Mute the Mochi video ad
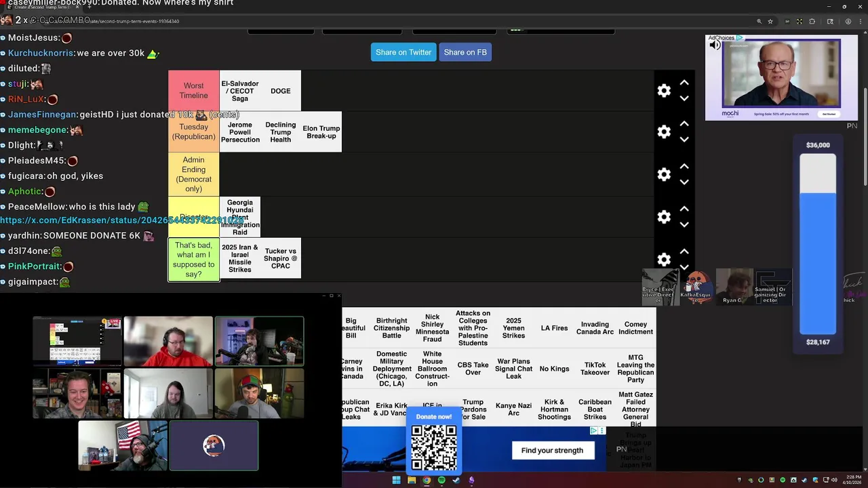This screenshot has height=488, width=868. tap(715, 45)
